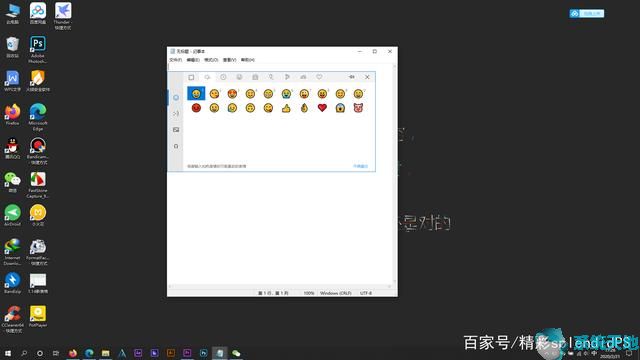Open the Bandizip desktop shortcut
The height and width of the screenshot is (360, 640).
pyautogui.click(x=12, y=283)
